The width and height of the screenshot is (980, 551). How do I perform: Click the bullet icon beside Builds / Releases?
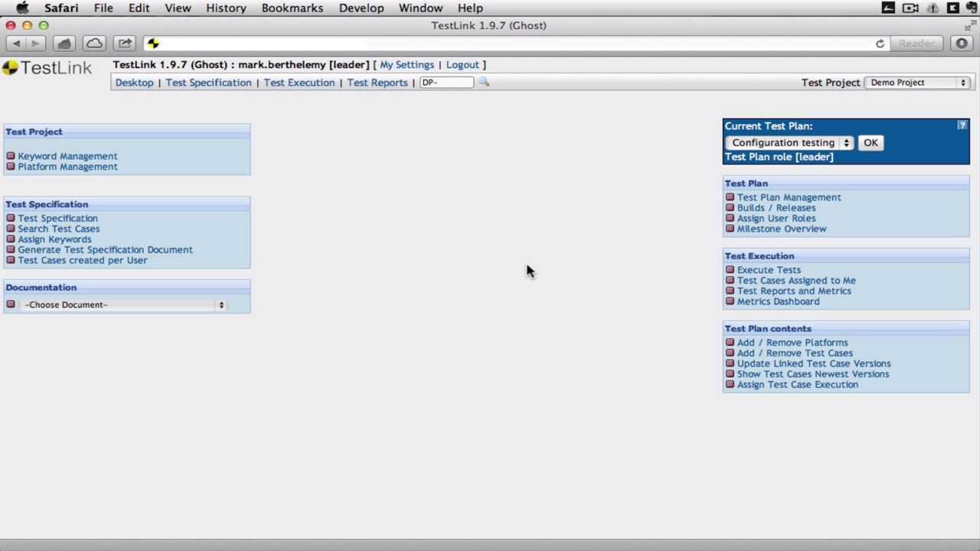click(x=730, y=208)
